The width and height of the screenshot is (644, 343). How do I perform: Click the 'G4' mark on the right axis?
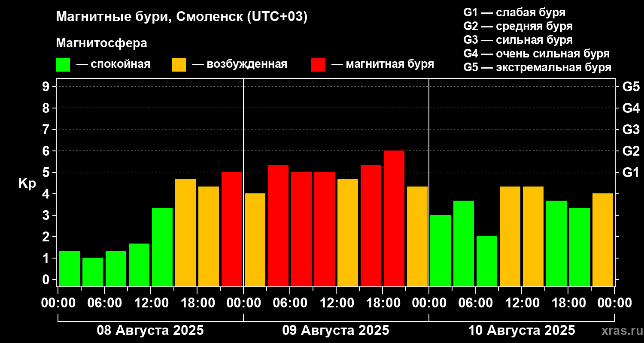631,108
